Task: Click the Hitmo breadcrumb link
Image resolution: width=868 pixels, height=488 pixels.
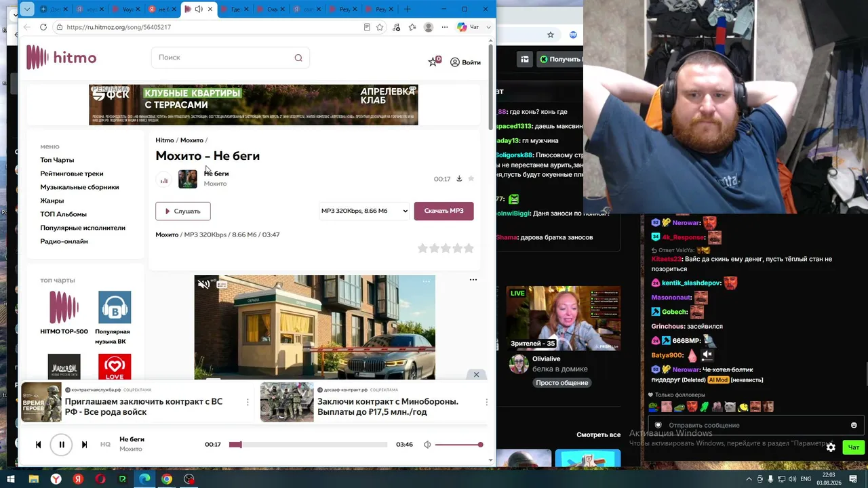Action: click(165, 140)
